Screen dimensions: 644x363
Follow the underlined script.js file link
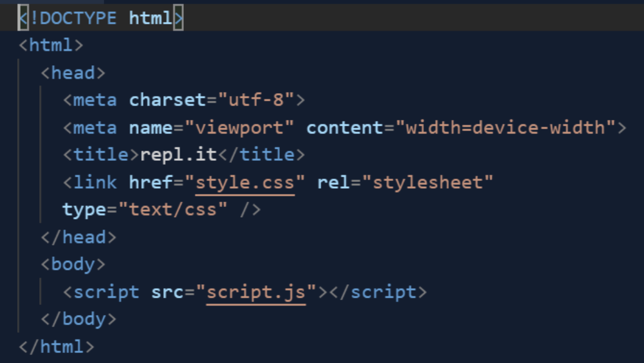pos(256,292)
